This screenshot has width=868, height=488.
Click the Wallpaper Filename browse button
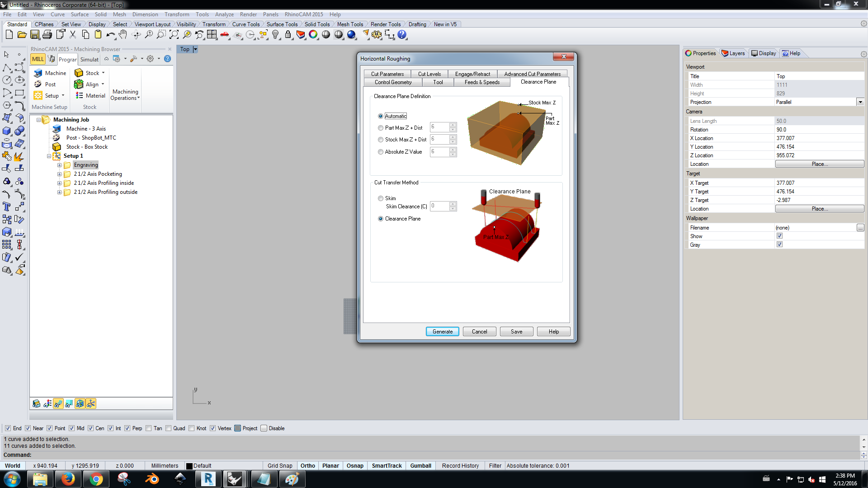(860, 228)
